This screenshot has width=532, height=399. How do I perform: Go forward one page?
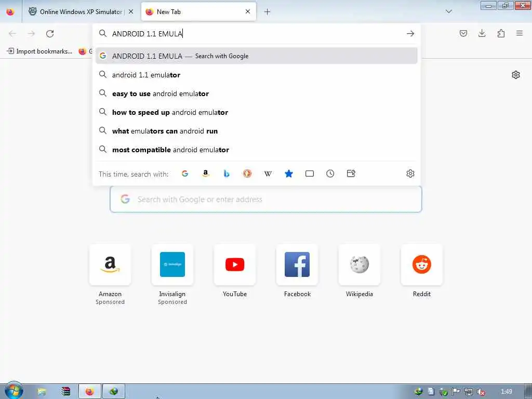tap(31, 34)
